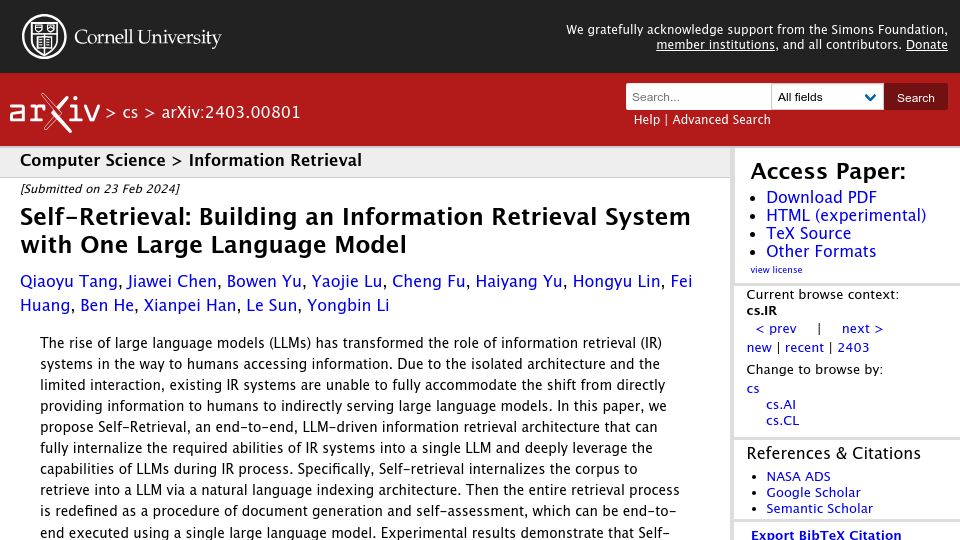This screenshot has width=960, height=540.
Task: Click Export BibTeX Citation
Action: [x=826, y=534]
